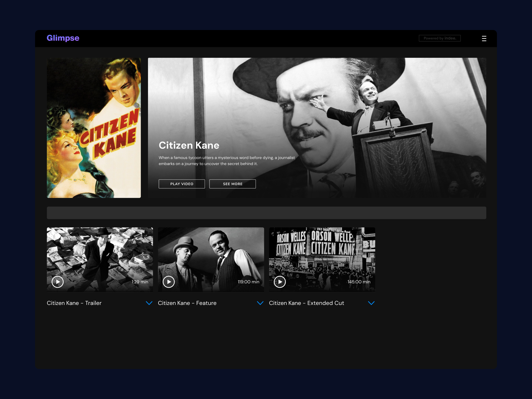532x399 pixels.
Task: Expand Citizen Kane - Trailer details chevron
Action: (x=149, y=303)
